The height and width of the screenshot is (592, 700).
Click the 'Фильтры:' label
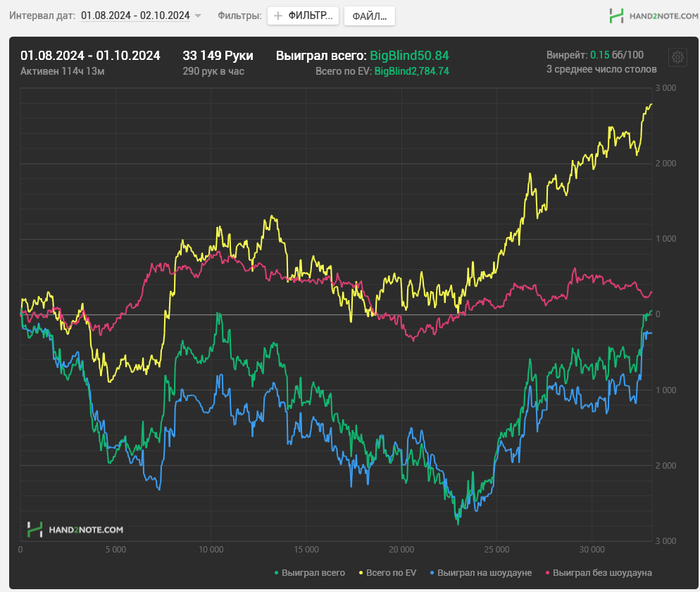pos(240,16)
